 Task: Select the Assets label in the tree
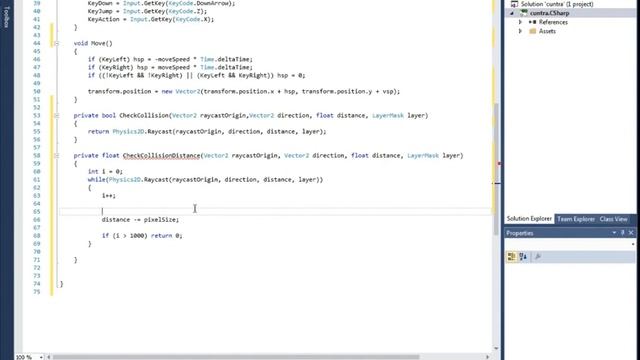pos(547,31)
